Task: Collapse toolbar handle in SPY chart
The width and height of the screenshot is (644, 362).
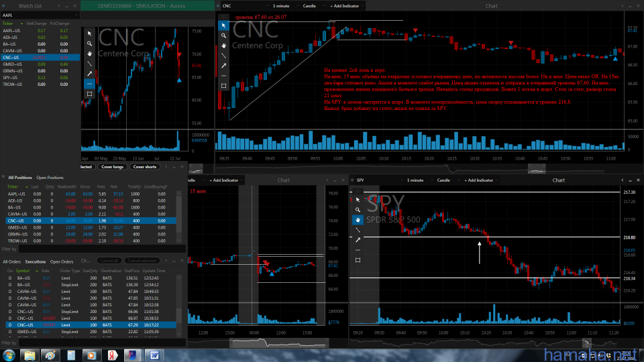Action: point(358,191)
